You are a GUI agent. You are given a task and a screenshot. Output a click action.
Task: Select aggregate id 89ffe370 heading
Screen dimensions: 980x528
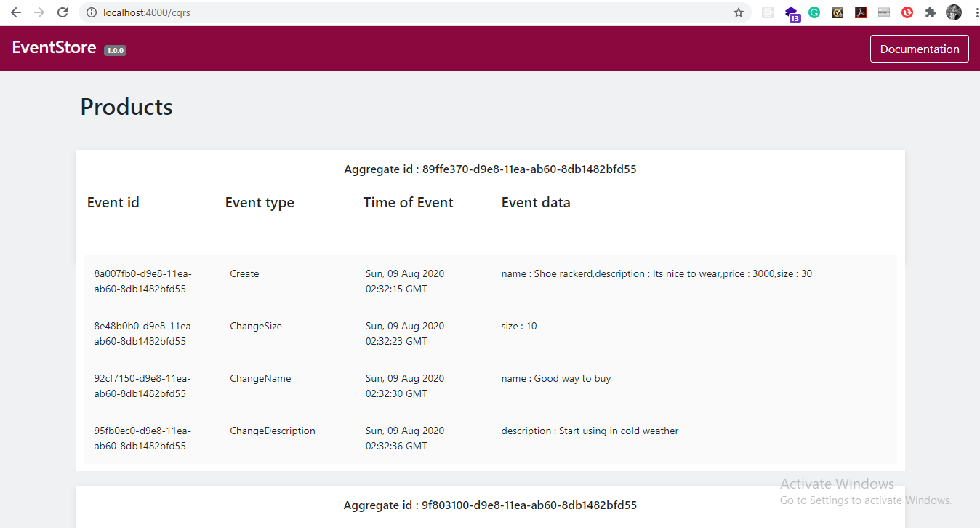point(490,169)
